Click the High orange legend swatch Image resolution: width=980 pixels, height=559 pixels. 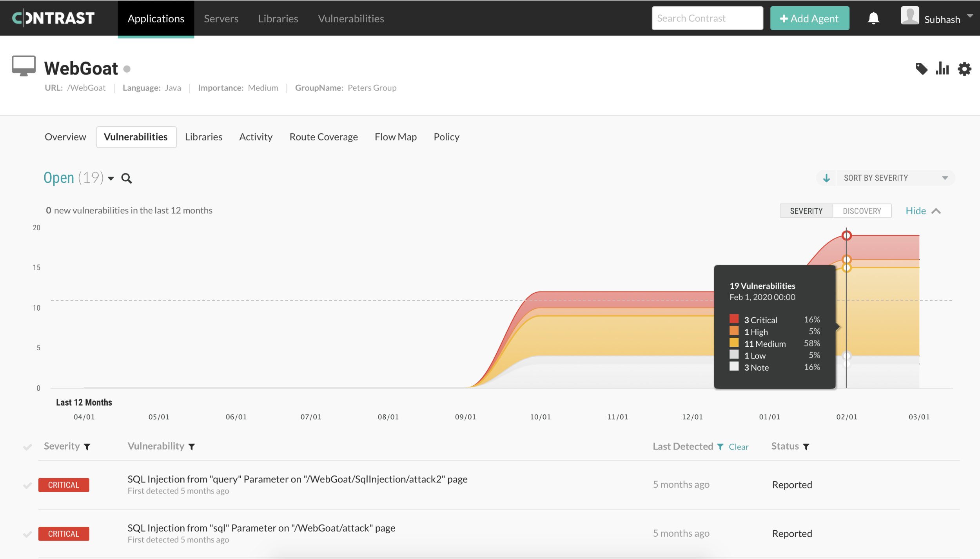pos(734,331)
